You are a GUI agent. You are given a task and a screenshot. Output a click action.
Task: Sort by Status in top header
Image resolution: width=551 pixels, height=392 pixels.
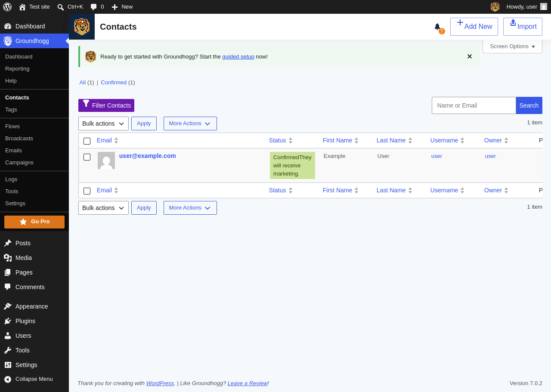pos(281,140)
